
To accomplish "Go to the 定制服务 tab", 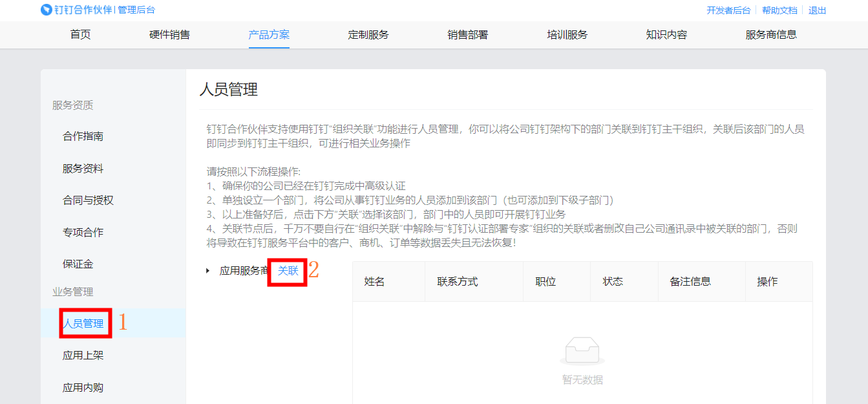I will point(368,35).
